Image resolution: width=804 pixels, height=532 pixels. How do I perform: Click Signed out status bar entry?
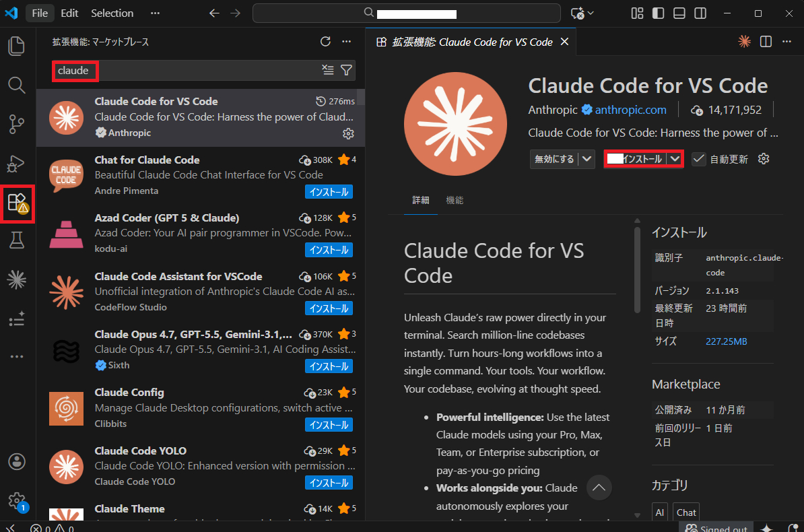716,528
